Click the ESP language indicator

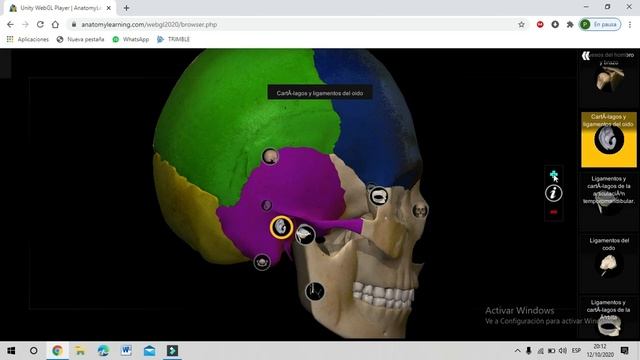tap(576, 351)
